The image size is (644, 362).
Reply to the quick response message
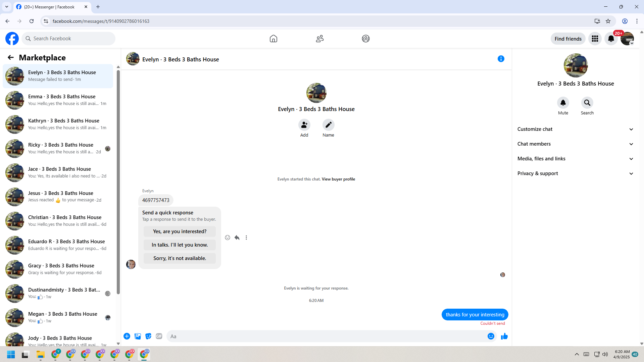click(x=237, y=238)
